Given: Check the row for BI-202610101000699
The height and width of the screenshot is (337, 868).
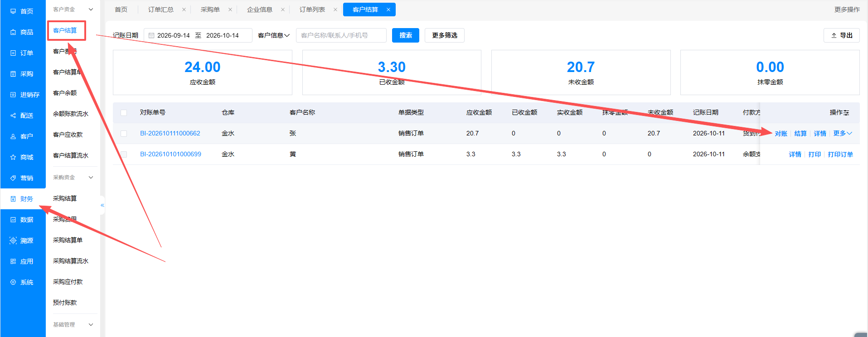Looking at the screenshot, I should (x=124, y=154).
